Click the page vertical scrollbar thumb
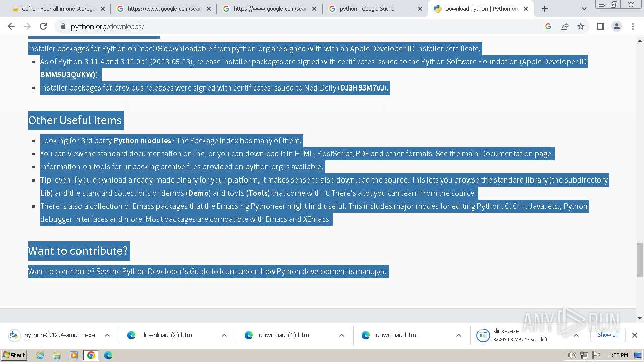 [x=640, y=259]
